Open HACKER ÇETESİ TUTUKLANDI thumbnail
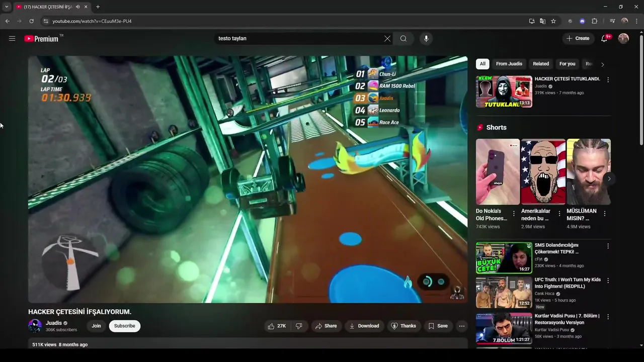 504,92
